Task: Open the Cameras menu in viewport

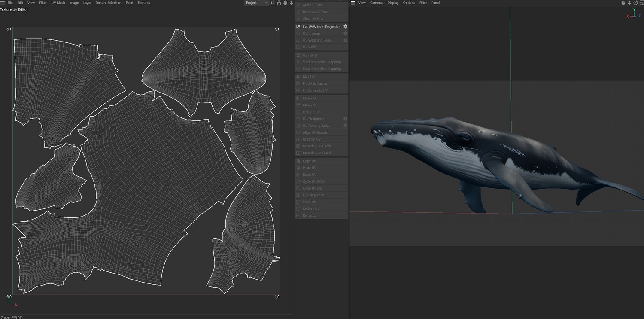Action: click(377, 3)
